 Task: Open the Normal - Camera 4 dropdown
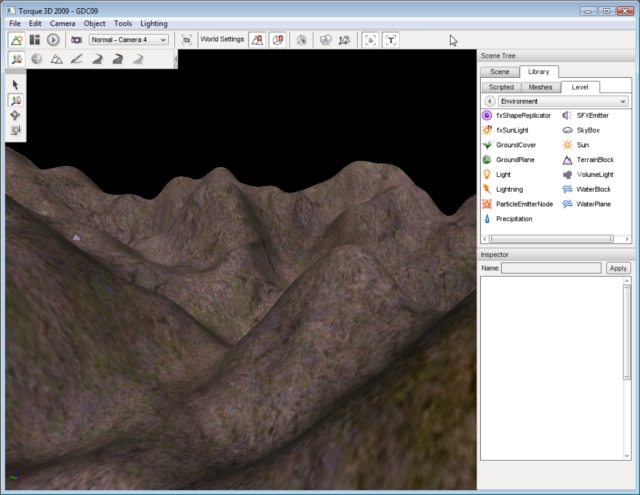pos(128,39)
